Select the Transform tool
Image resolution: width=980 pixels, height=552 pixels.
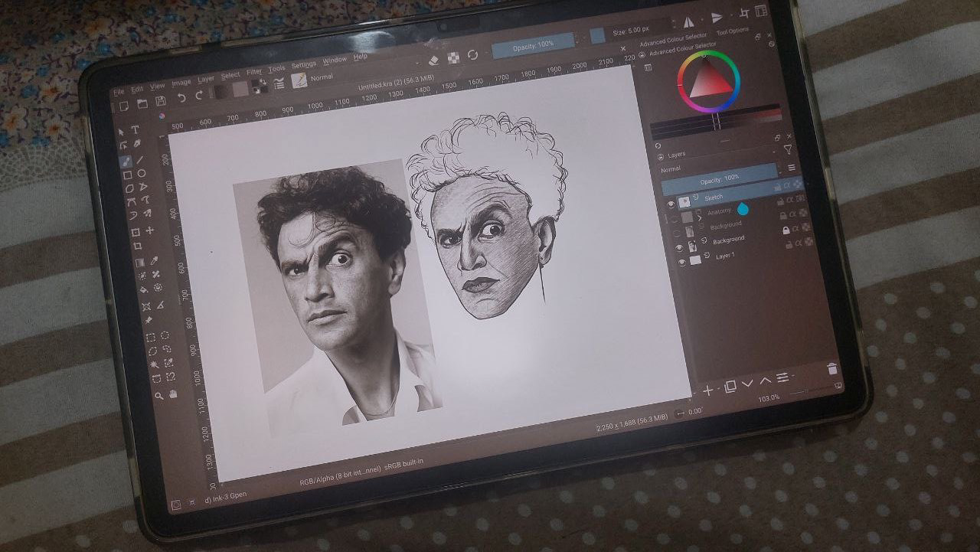136,233
